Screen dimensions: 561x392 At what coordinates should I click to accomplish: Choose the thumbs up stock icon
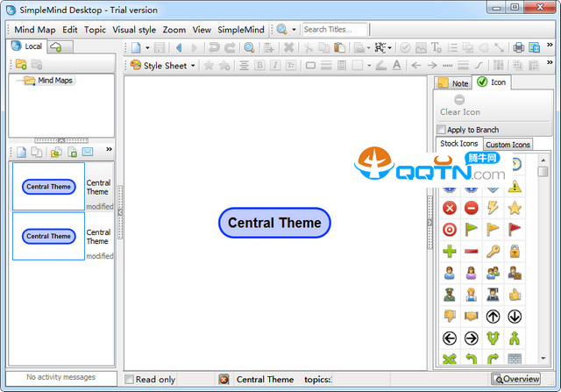tap(515, 295)
